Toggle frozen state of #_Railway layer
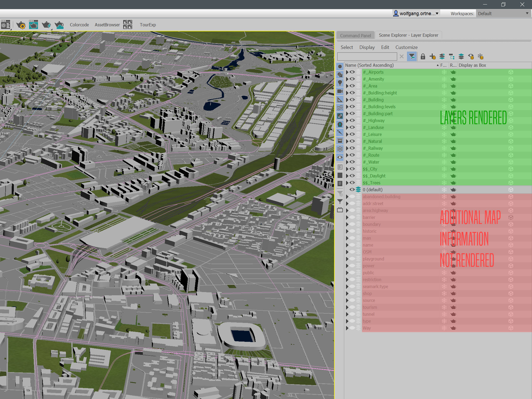Viewport: 532px width, 399px height. pyautogui.click(x=444, y=148)
